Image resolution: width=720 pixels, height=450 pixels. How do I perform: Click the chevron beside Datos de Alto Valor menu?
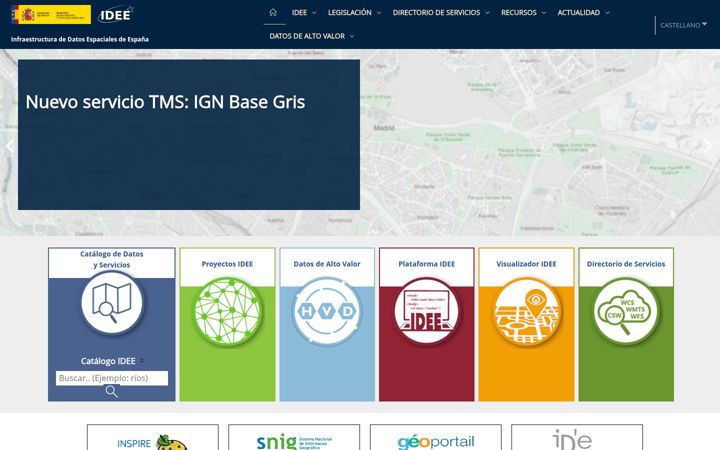352,36
